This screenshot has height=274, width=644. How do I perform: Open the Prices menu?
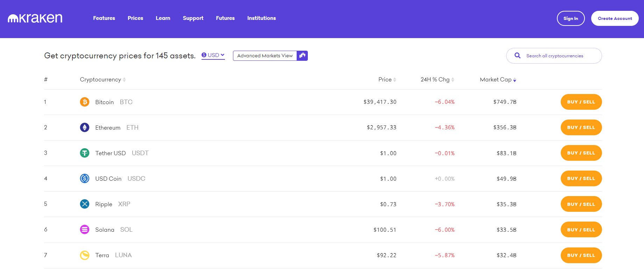135,18
